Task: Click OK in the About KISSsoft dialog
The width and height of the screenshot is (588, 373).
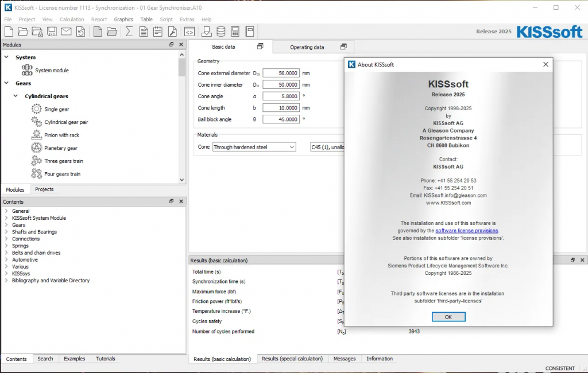Action: pos(448,317)
